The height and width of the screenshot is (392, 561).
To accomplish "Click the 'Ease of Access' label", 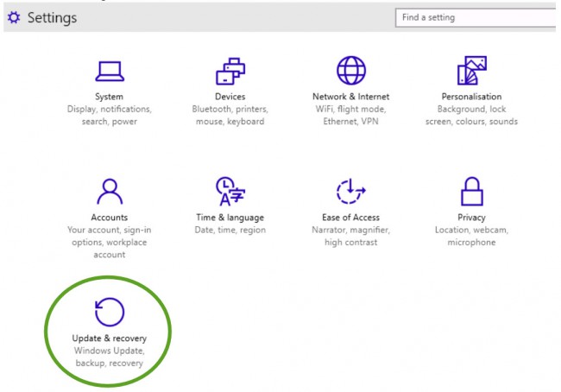I will [x=350, y=218].
